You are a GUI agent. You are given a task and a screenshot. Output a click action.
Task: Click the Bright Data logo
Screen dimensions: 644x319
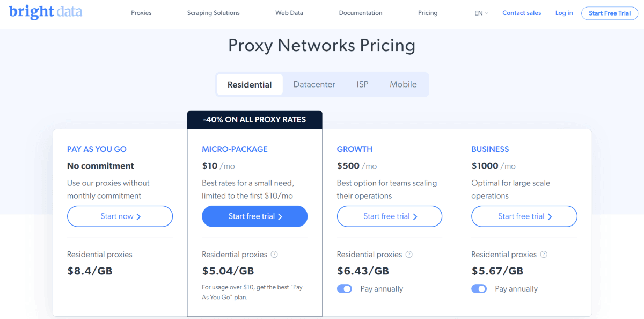[x=46, y=11]
